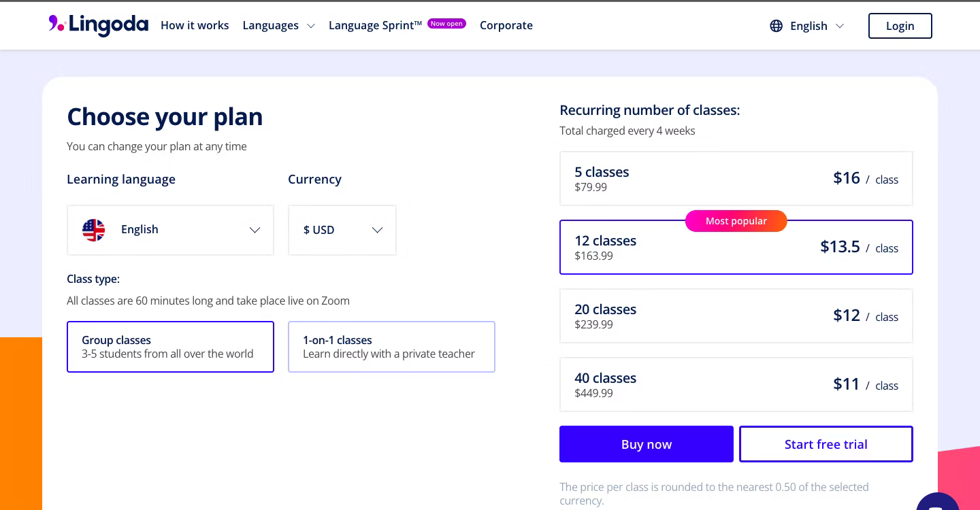Open the Corporate page

506,26
